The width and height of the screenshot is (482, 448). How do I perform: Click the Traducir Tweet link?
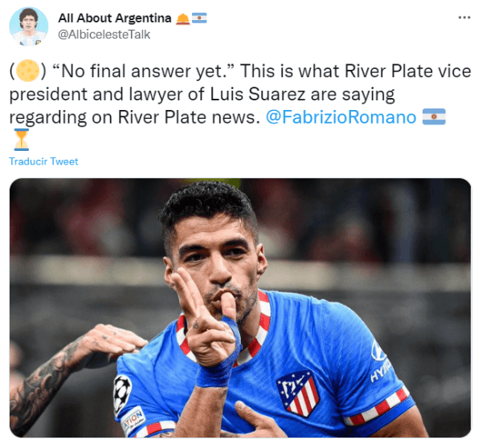point(43,161)
